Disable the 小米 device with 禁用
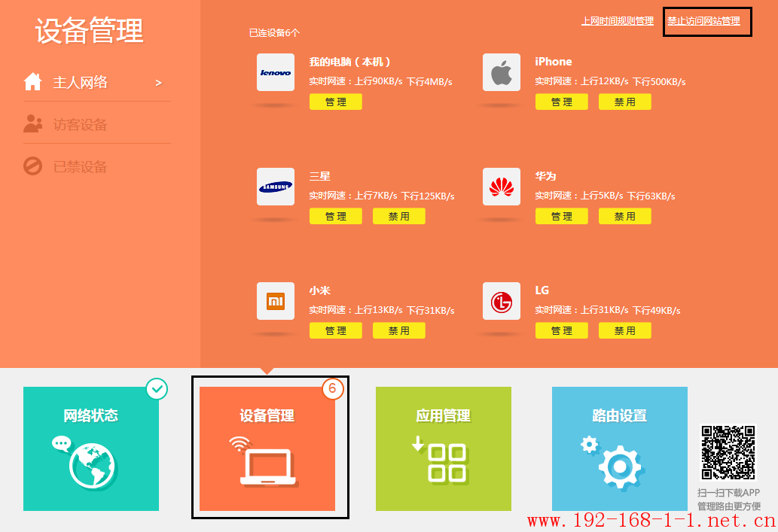The height and width of the screenshot is (532, 778). [x=399, y=330]
